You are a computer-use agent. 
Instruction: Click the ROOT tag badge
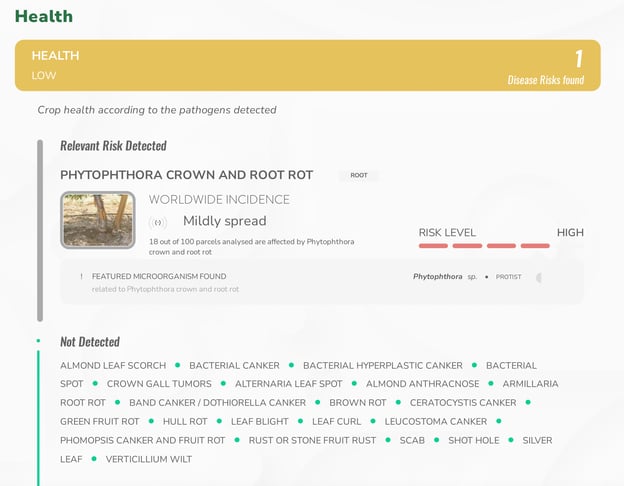tap(359, 175)
